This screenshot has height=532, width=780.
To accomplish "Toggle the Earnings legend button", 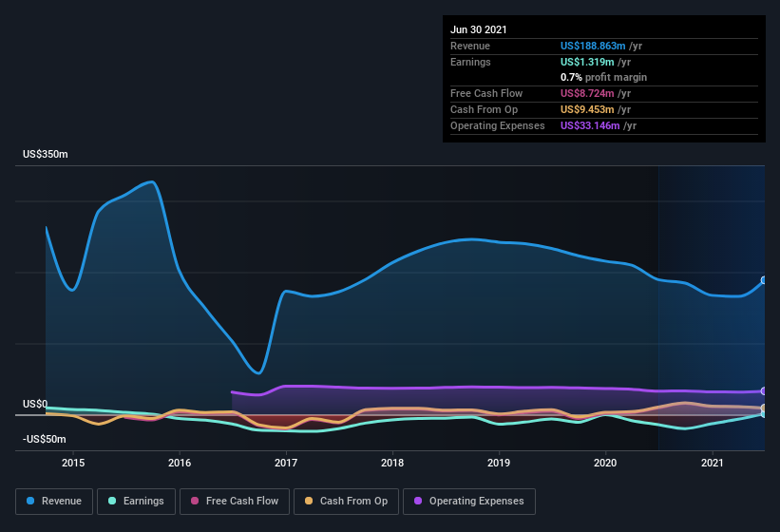I will click(x=136, y=502).
